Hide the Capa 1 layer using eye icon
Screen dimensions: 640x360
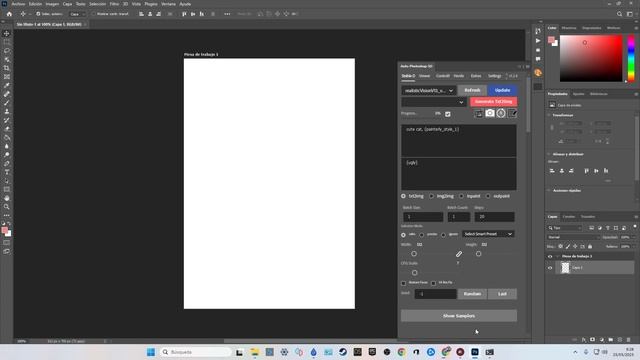[x=550, y=268]
